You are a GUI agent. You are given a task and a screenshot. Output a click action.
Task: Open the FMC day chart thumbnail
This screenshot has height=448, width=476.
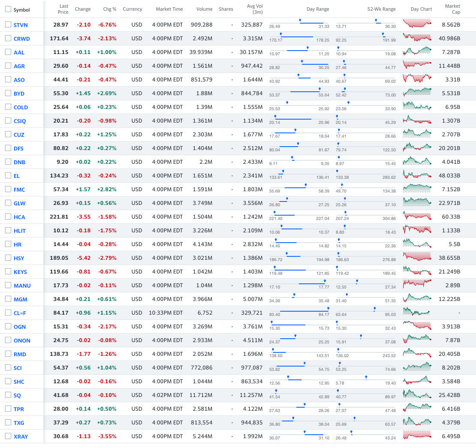click(417, 188)
